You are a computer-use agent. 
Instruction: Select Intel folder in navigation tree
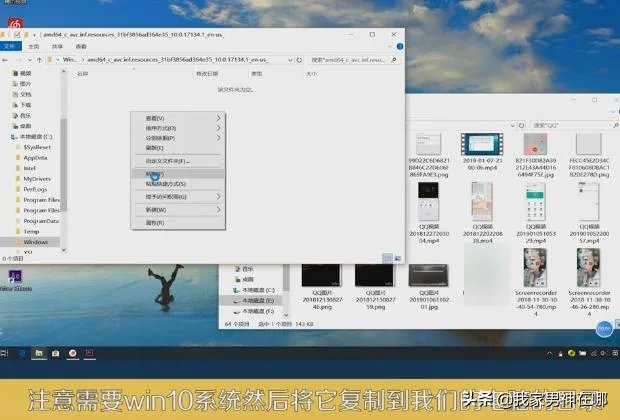[x=30, y=168]
